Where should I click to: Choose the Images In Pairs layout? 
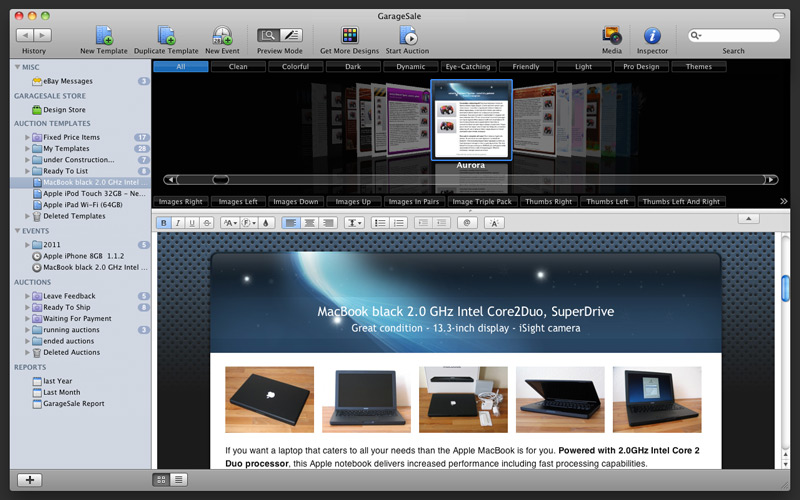[x=414, y=202]
